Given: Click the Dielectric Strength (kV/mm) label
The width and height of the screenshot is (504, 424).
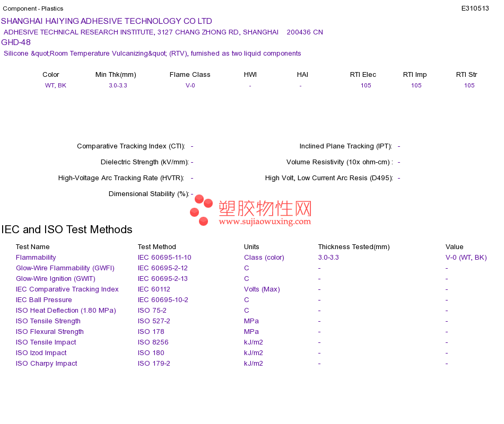Looking at the screenshot, I should tap(145, 162).
